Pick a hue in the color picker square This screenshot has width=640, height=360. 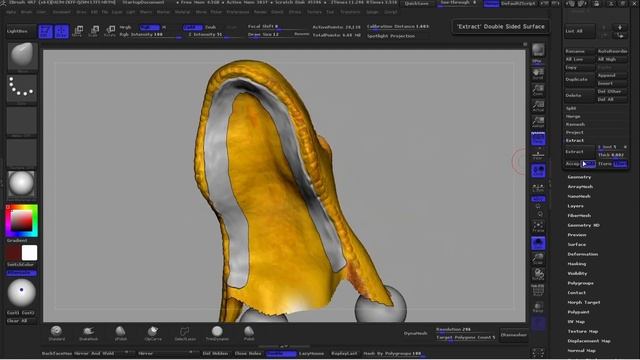click(22, 221)
